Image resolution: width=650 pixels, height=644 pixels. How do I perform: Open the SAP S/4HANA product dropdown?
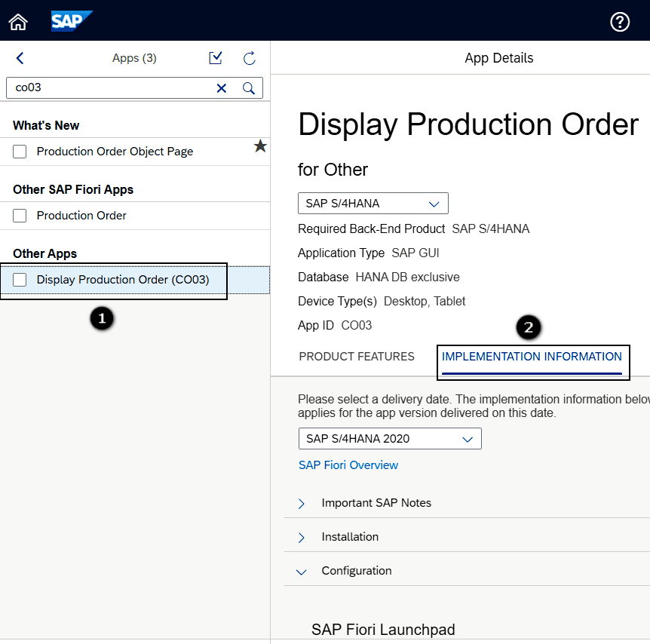pyautogui.click(x=373, y=204)
